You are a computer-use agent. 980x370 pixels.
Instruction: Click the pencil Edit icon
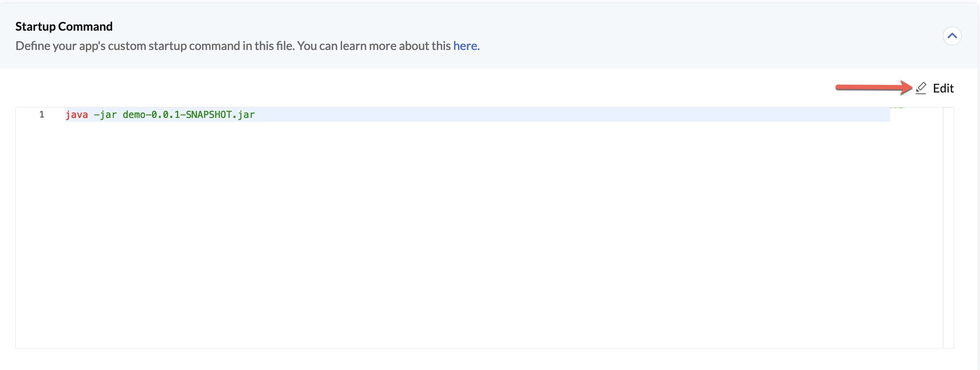tap(921, 88)
